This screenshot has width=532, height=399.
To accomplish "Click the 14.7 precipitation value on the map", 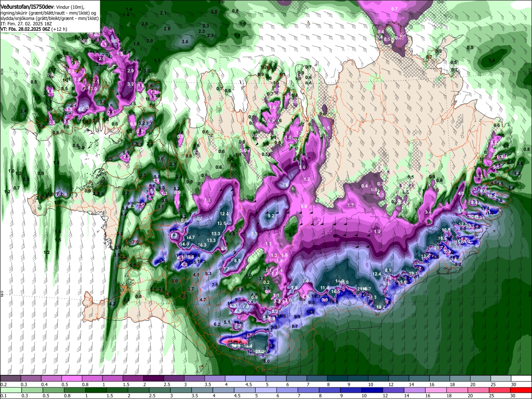I will coord(190,237).
